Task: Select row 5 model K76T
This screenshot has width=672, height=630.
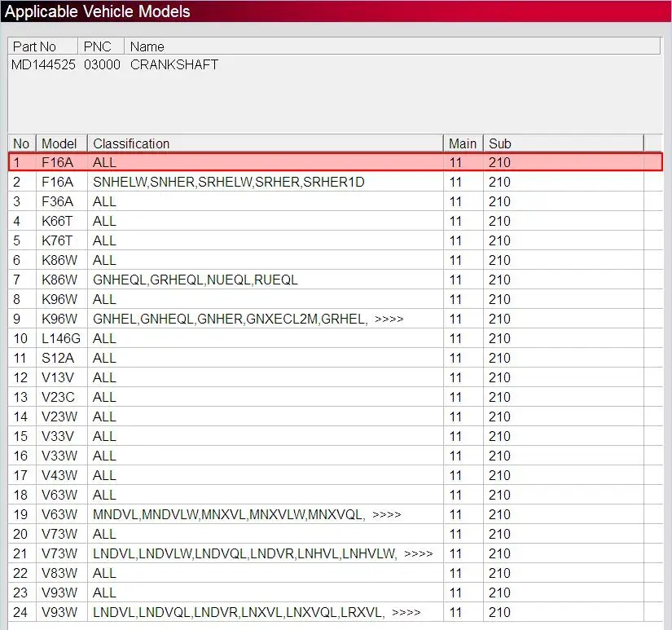Action: (57, 240)
